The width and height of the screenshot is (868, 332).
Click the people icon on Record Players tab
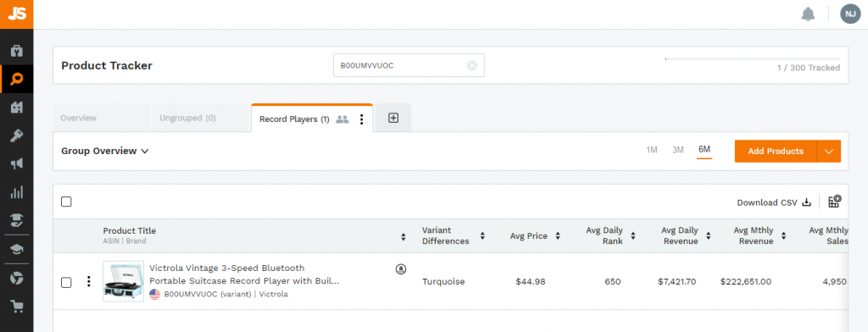click(x=342, y=119)
